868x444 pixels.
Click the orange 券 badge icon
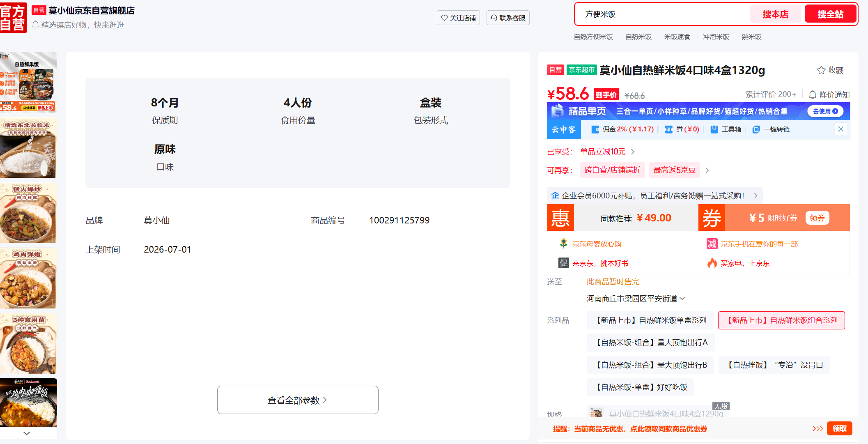pos(712,218)
